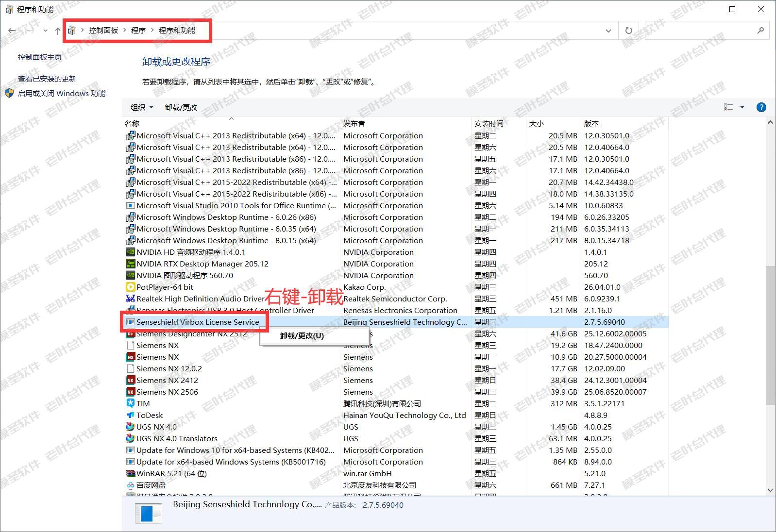Click 程序和功能 in the breadcrumb

pyautogui.click(x=177, y=31)
